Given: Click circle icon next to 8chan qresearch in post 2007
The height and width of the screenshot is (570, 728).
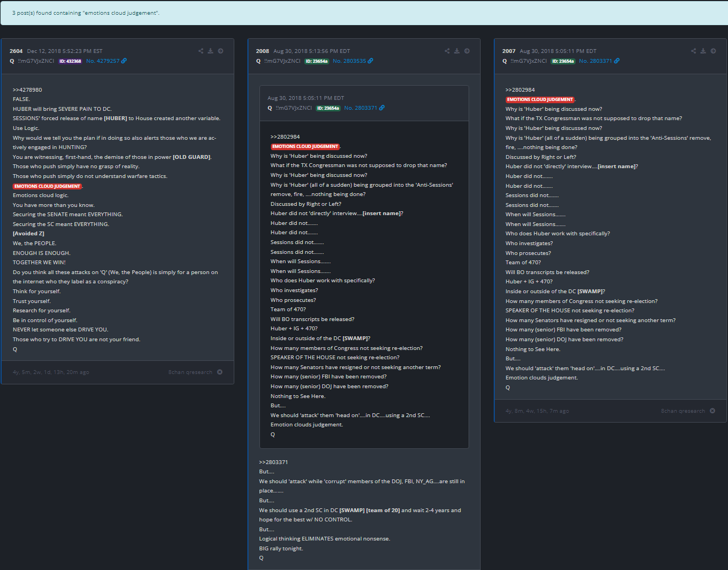Looking at the screenshot, I should pos(712,411).
